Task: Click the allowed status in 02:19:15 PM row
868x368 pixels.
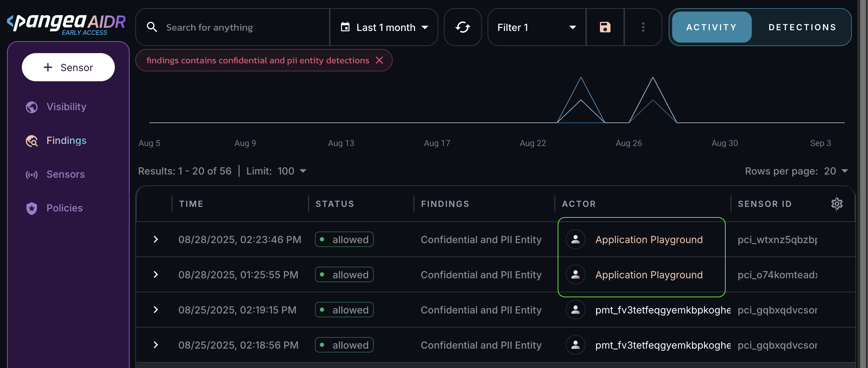Action: pos(344,310)
